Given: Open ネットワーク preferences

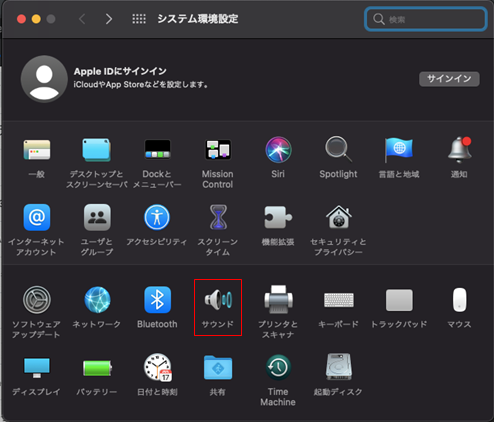Looking at the screenshot, I should [x=97, y=300].
